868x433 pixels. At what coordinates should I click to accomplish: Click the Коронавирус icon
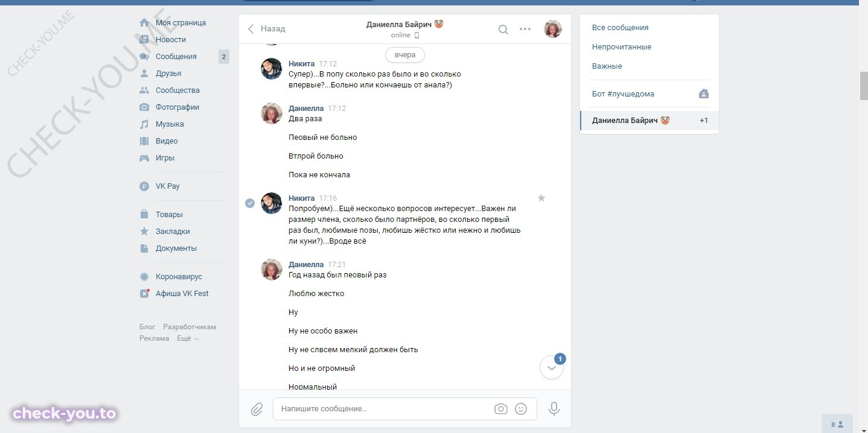point(144,277)
